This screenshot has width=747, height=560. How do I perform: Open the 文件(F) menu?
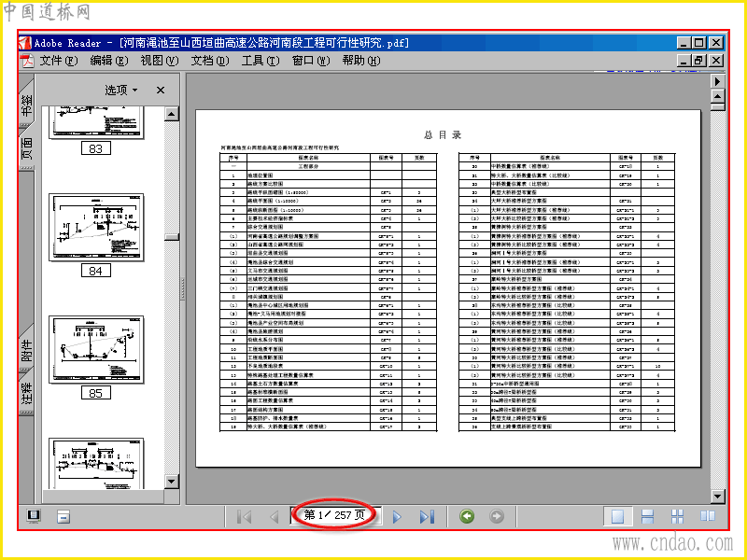pyautogui.click(x=59, y=61)
